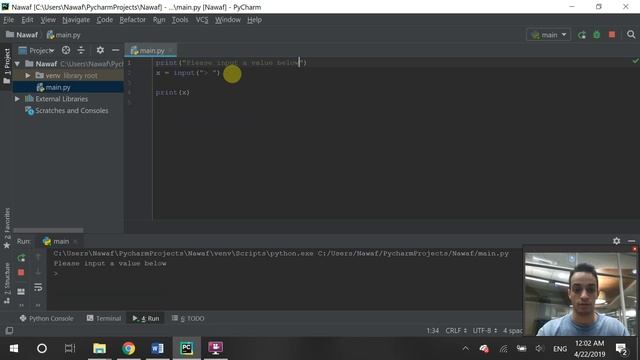Open the Windows Start menu

point(14,349)
